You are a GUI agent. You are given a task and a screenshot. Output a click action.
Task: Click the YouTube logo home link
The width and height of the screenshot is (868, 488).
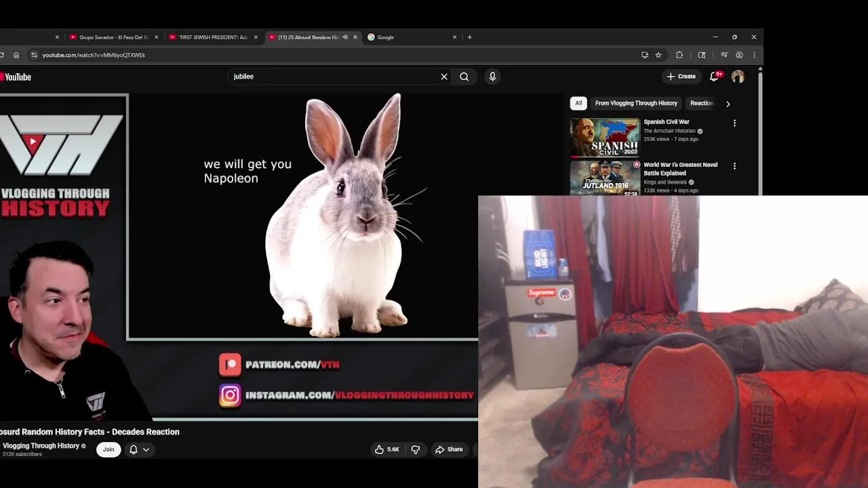click(x=16, y=77)
